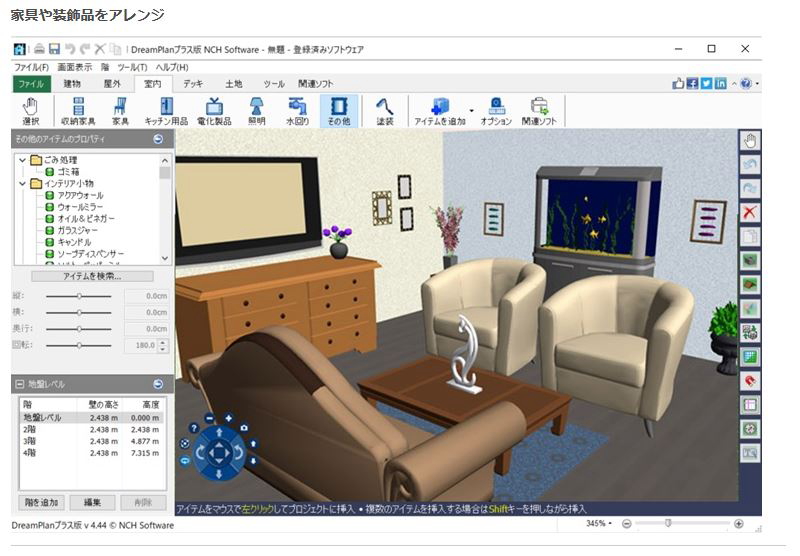Switch to the 建物 tab
Viewport: 800px width, 556px height.
72,84
